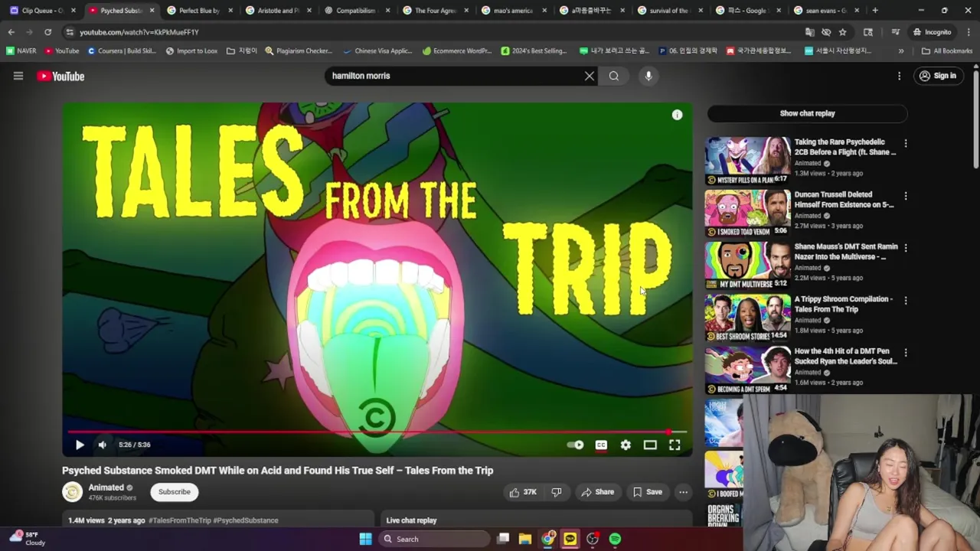Open the NAVER bookmark
Viewport: 980px width, 551px height.
(x=21, y=51)
